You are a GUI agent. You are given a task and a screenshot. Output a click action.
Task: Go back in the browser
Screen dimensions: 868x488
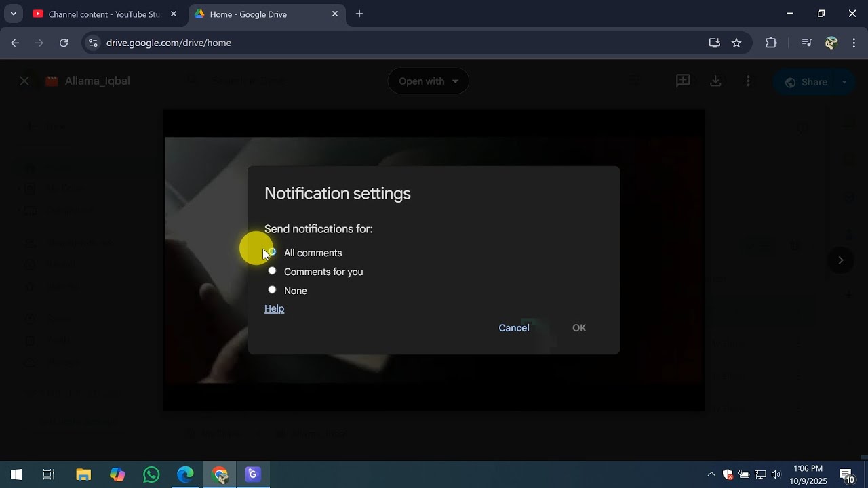pyautogui.click(x=15, y=43)
